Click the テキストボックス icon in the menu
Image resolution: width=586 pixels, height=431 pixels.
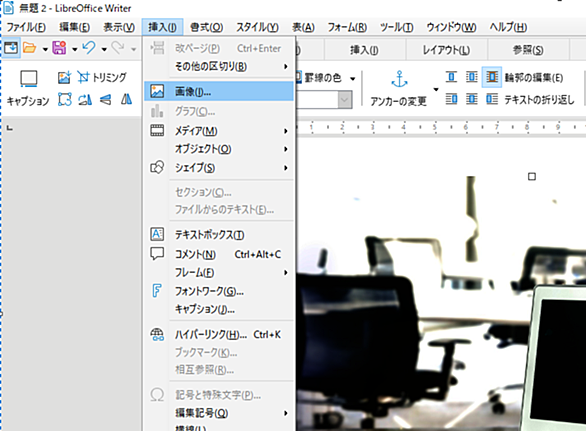[x=157, y=234]
